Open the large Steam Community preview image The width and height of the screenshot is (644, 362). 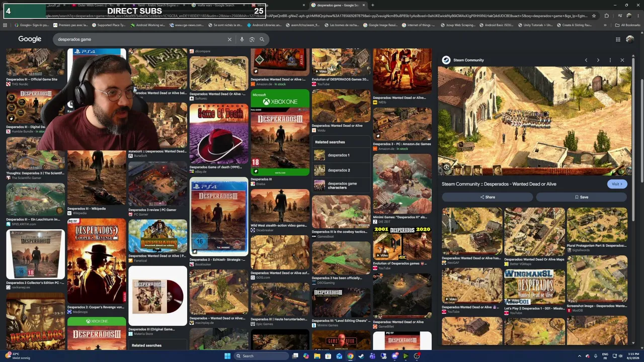click(534, 121)
